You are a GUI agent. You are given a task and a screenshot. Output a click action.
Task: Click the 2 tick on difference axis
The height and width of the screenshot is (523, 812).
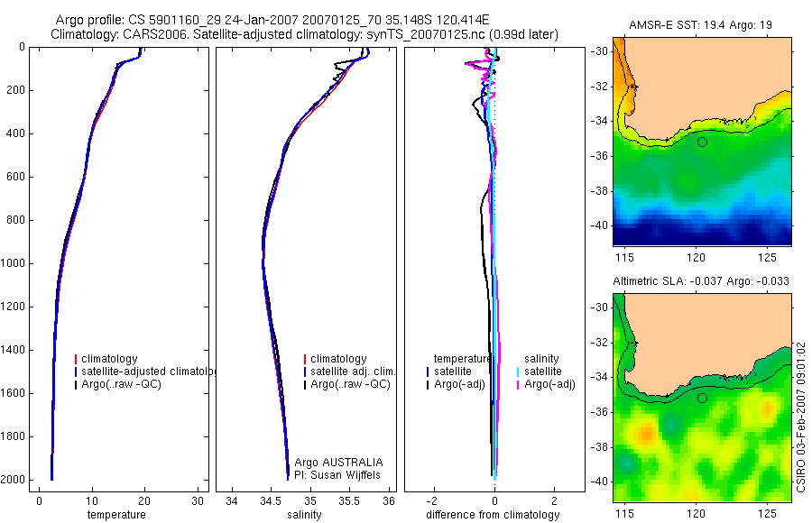555,500
